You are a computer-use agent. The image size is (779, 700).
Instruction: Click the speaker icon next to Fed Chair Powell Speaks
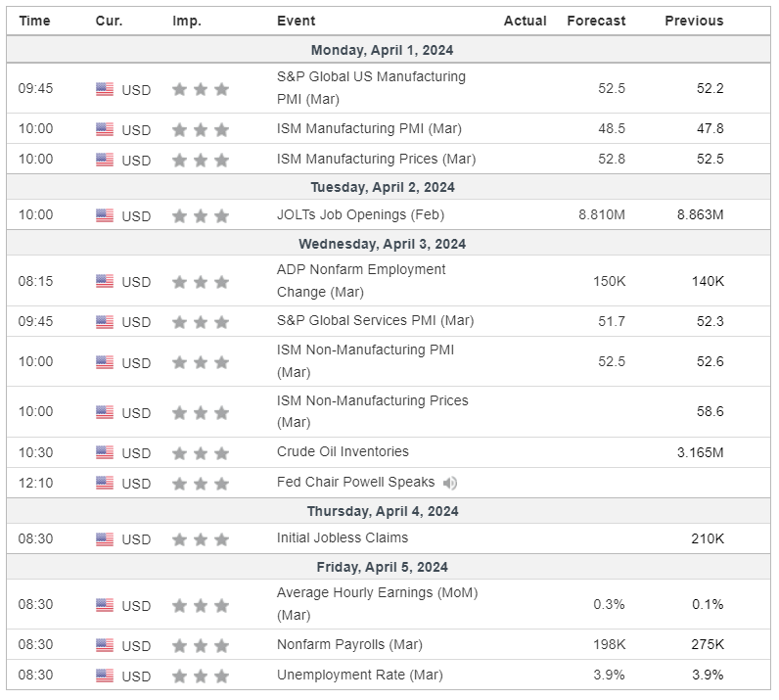click(449, 483)
